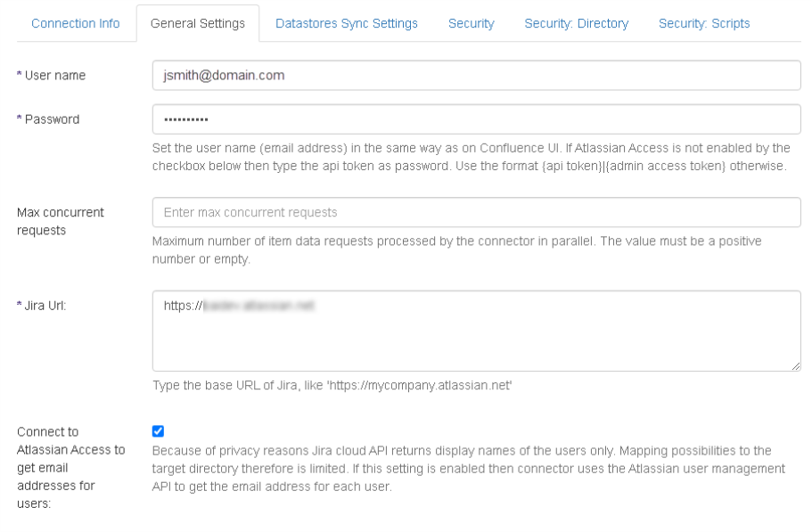Open the Connection Info tab
Viewport: 812px width, 532px height.
pos(75,23)
